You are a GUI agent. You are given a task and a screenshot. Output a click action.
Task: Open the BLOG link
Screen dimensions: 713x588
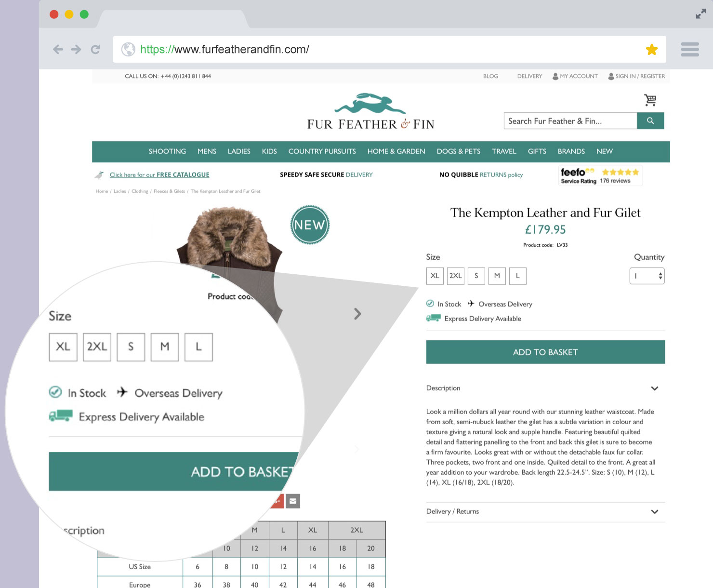click(x=490, y=76)
